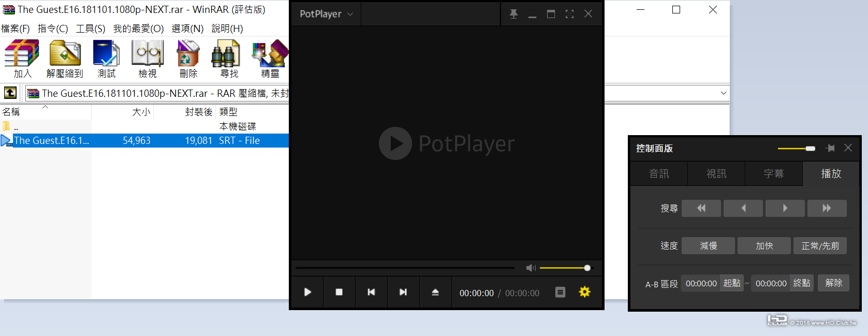Jump to the next track in PotPlayer
Viewport: 868px width, 336px height.
pos(403,293)
